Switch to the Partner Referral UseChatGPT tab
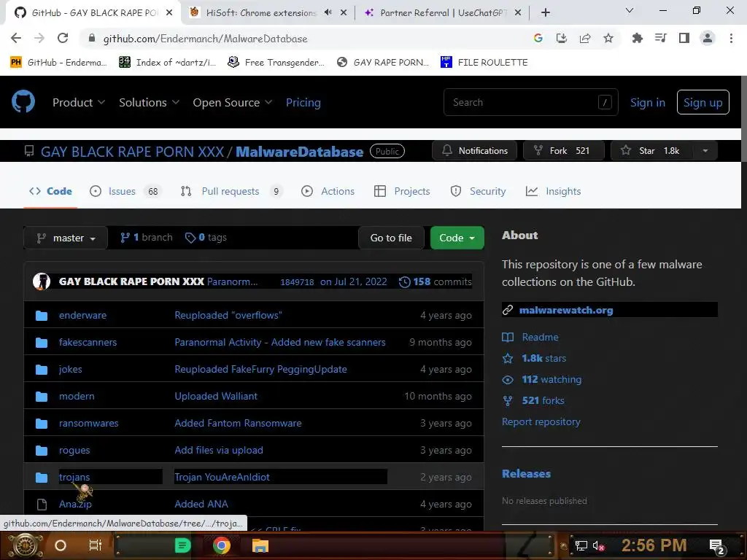 pos(442,13)
